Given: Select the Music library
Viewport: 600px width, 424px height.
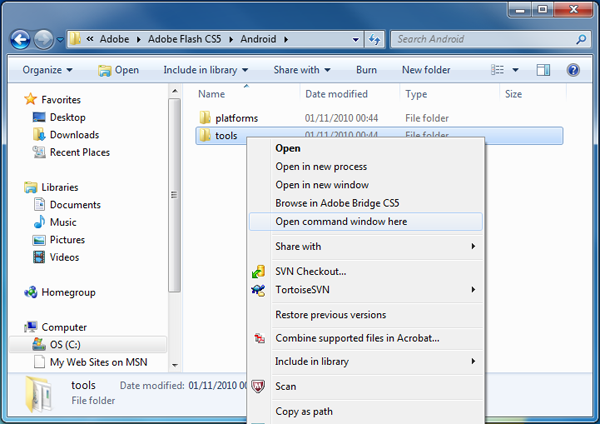Looking at the screenshot, I should point(55,222).
